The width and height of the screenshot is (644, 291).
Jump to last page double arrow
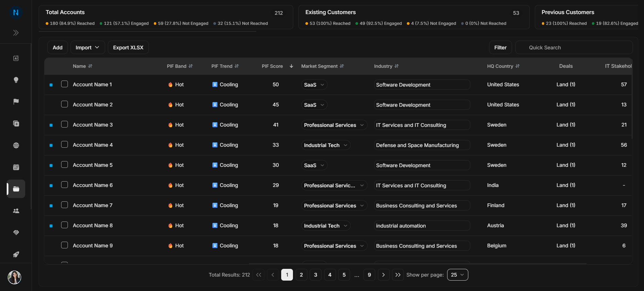tap(398, 275)
